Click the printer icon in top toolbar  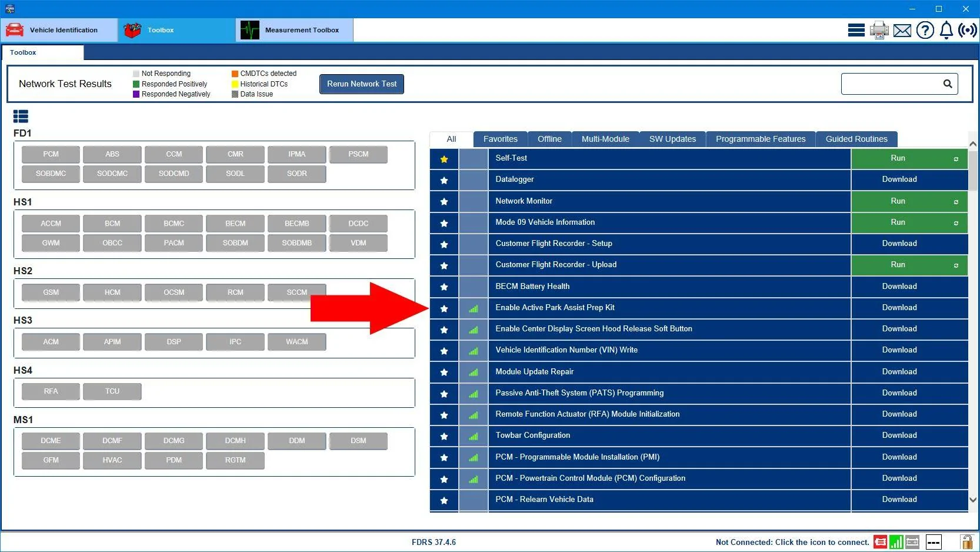(x=879, y=30)
